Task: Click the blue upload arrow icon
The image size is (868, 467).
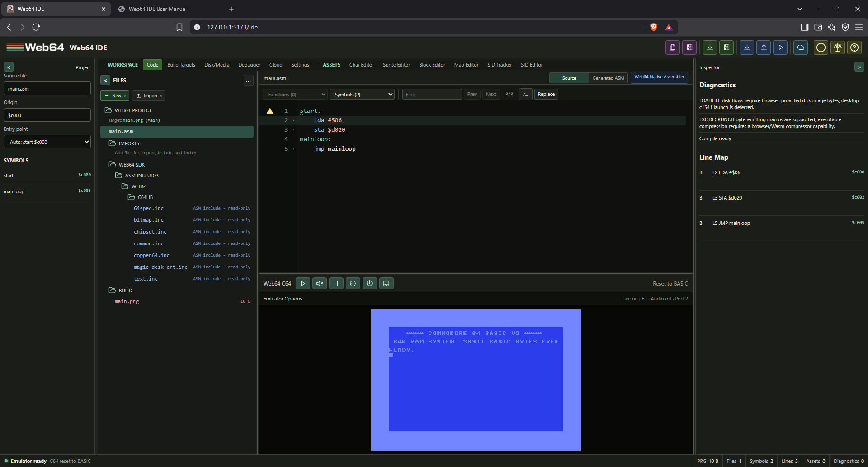Action: [x=764, y=48]
